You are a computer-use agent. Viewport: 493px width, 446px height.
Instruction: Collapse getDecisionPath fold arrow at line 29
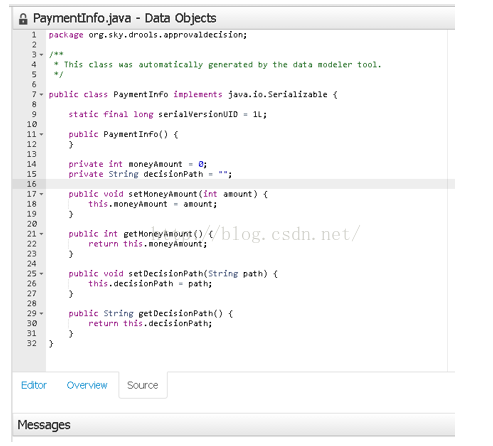(x=42, y=314)
